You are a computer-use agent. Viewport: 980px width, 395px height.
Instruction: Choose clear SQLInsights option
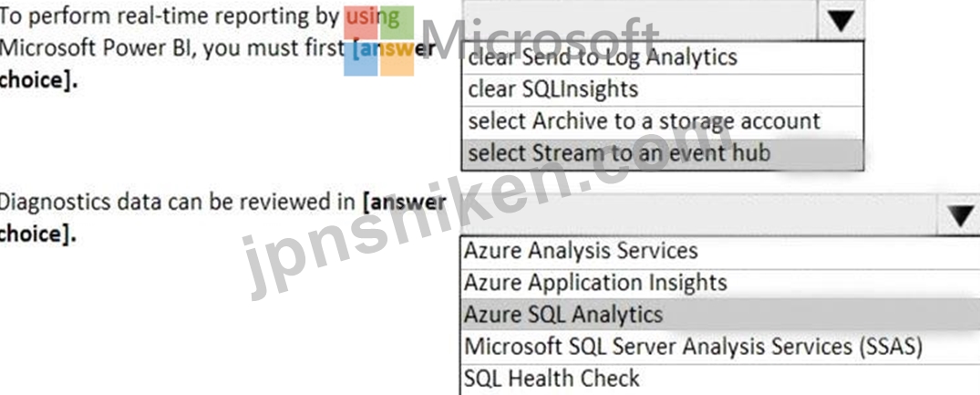pos(663,90)
